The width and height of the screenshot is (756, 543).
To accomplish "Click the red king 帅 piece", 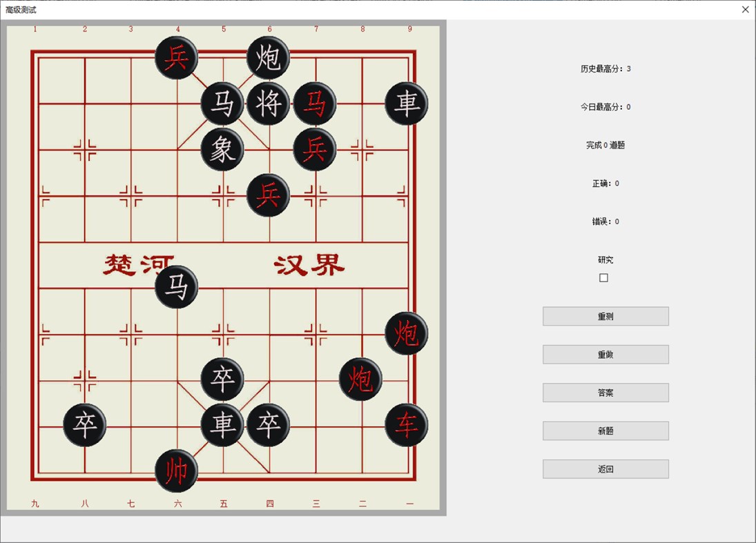I will [x=176, y=471].
